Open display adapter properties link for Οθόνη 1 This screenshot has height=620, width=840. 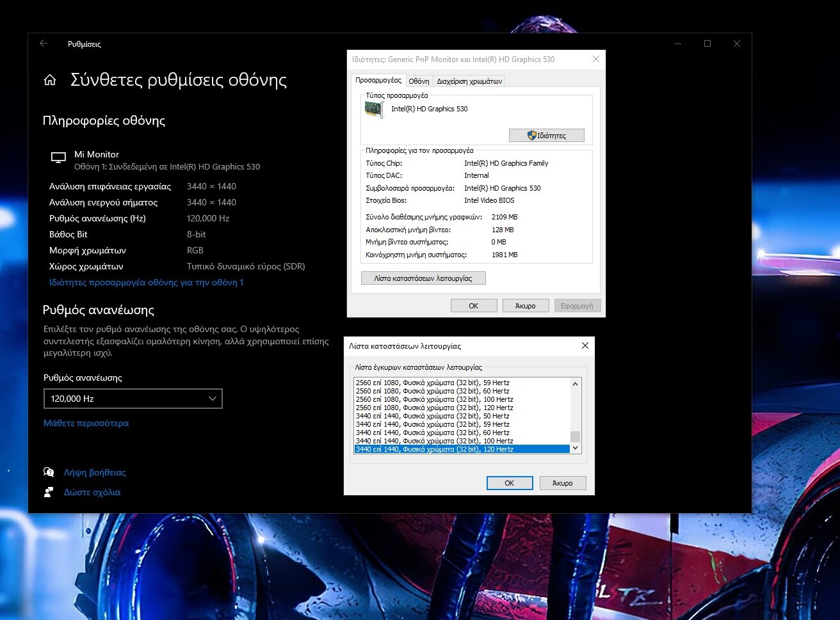(x=147, y=282)
